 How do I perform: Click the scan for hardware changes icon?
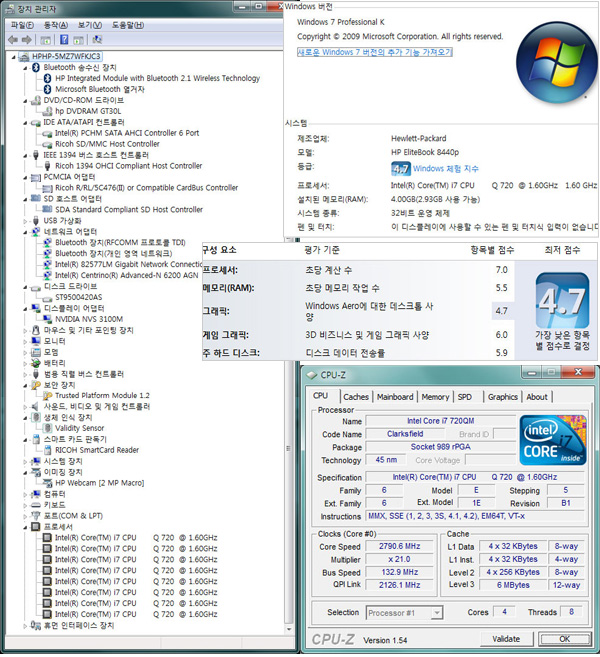click(x=97, y=40)
